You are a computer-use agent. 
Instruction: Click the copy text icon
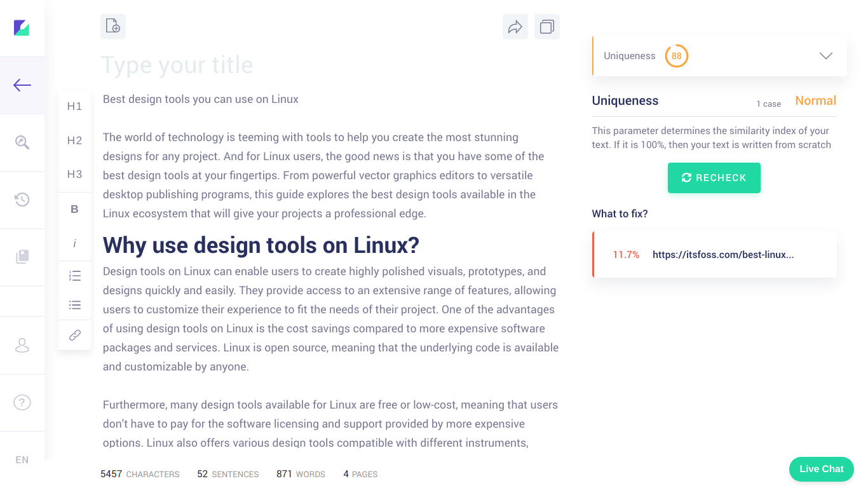(x=547, y=27)
